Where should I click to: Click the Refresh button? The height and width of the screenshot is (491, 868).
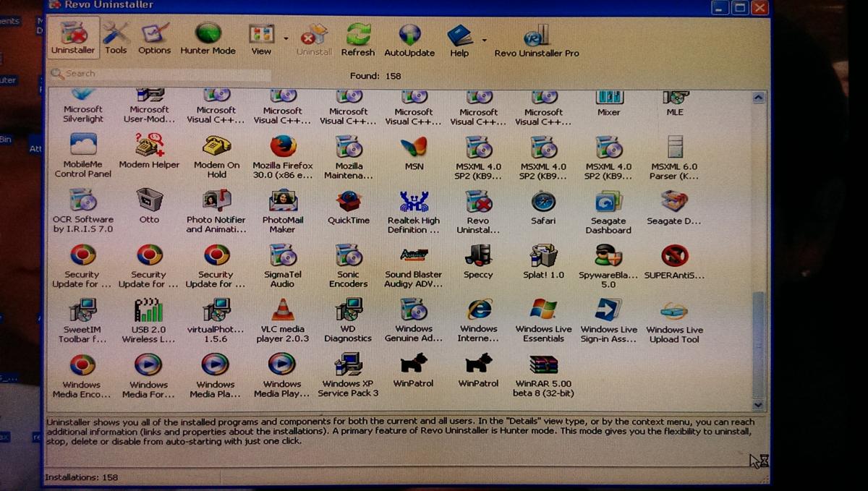tap(358, 39)
